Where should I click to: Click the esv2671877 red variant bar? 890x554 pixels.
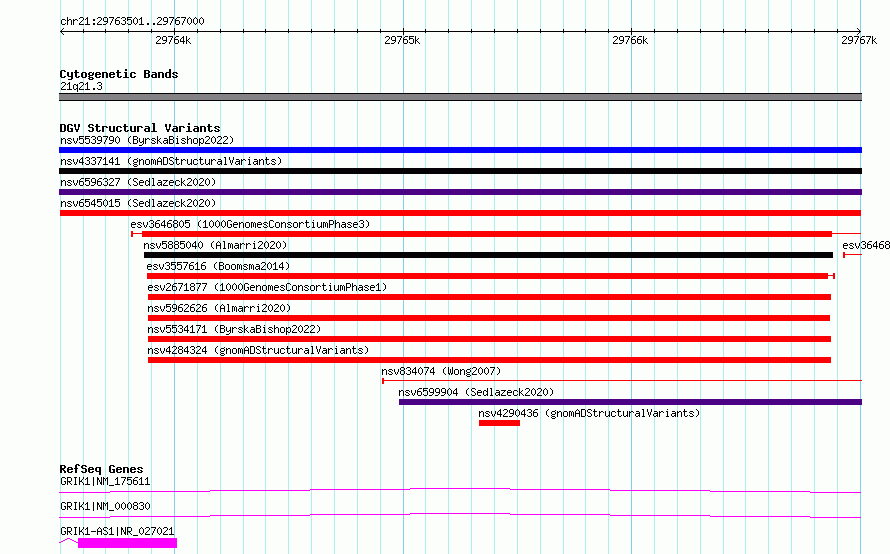coord(489,297)
